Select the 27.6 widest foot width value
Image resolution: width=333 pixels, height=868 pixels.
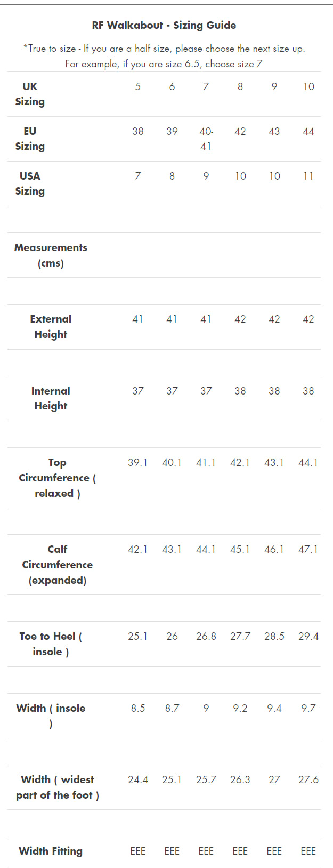click(x=308, y=779)
